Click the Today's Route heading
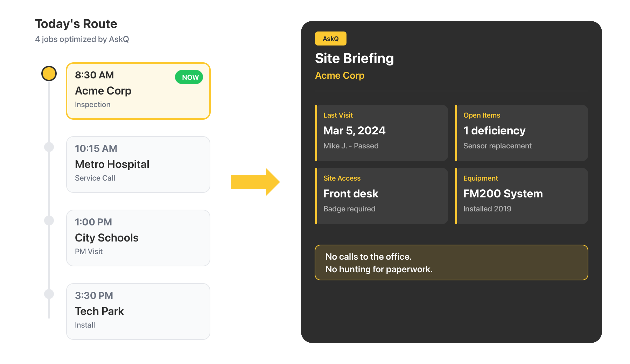 pyautogui.click(x=76, y=24)
